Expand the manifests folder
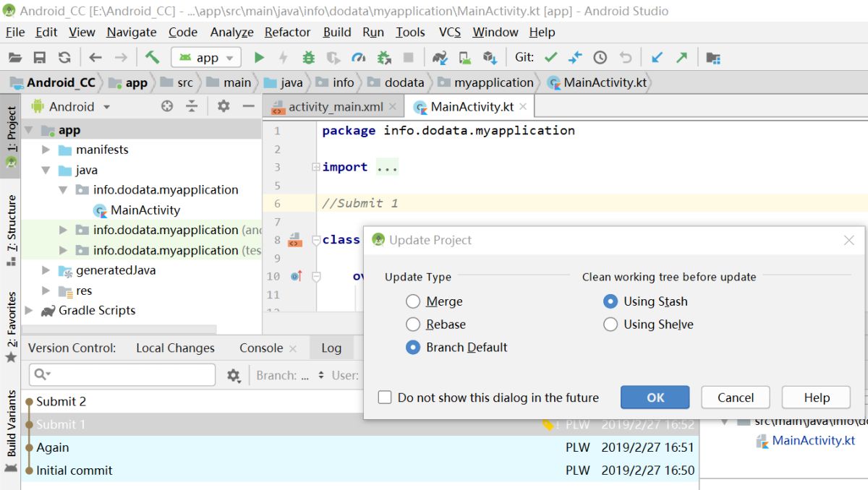 tap(46, 150)
